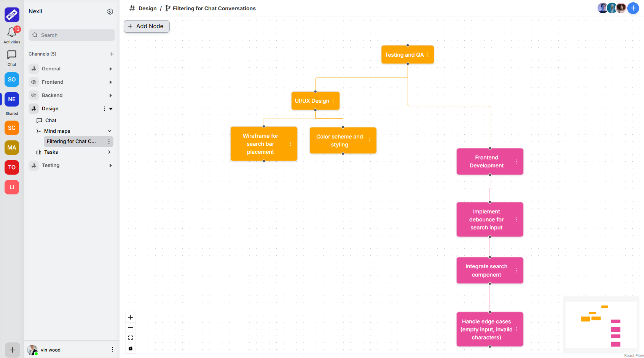Open Nexli settings gear
This screenshot has height=358, width=644.
tap(110, 12)
